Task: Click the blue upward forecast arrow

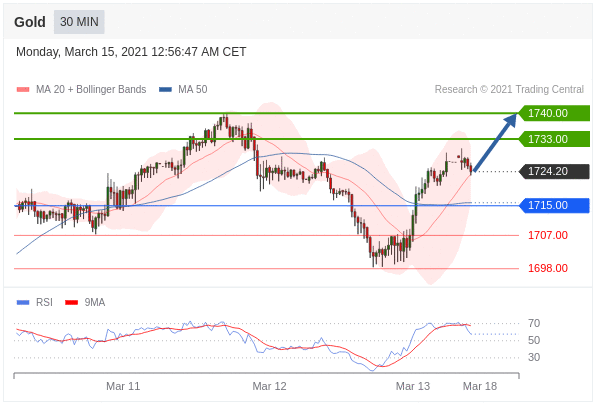Action: pyautogui.click(x=495, y=142)
